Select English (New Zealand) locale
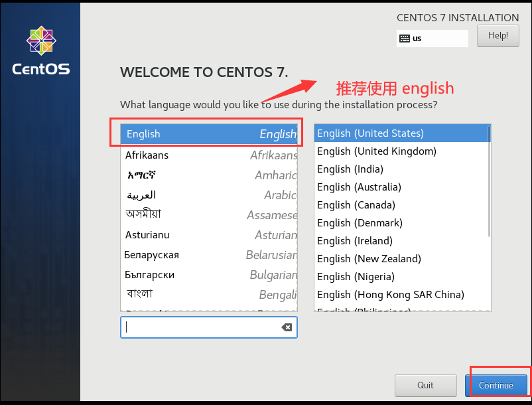 pyautogui.click(x=368, y=258)
